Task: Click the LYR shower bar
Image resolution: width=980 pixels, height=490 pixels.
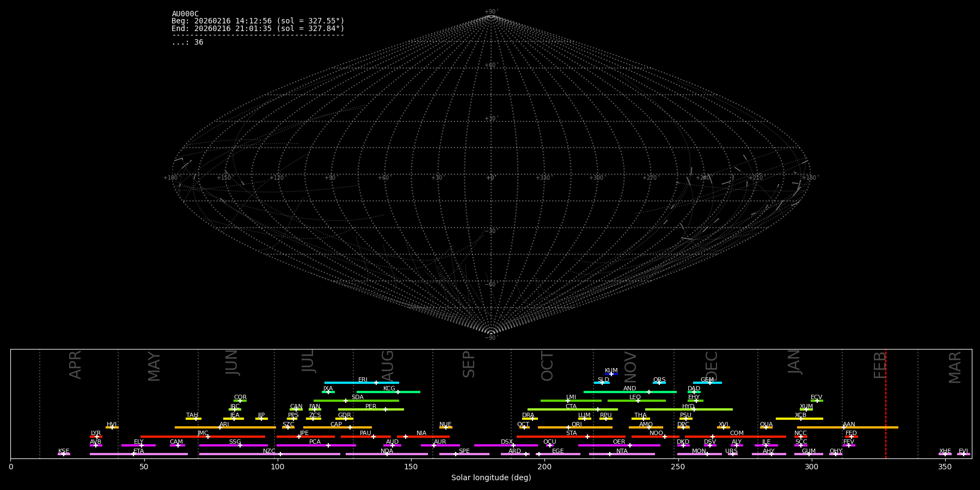Action: pyautogui.click(x=96, y=437)
